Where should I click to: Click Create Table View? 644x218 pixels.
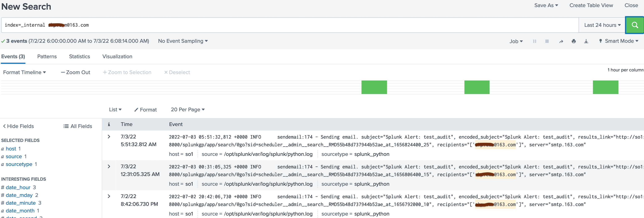point(591,5)
